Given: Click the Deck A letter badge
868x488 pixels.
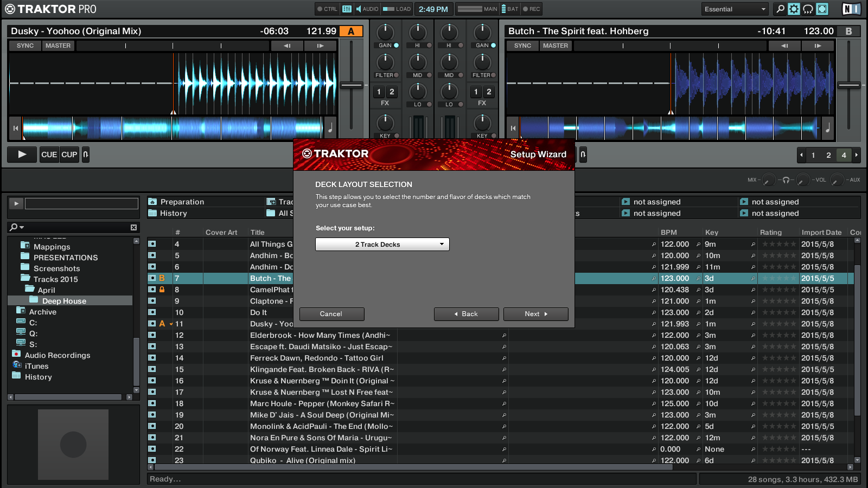Looking at the screenshot, I should 351,31.
